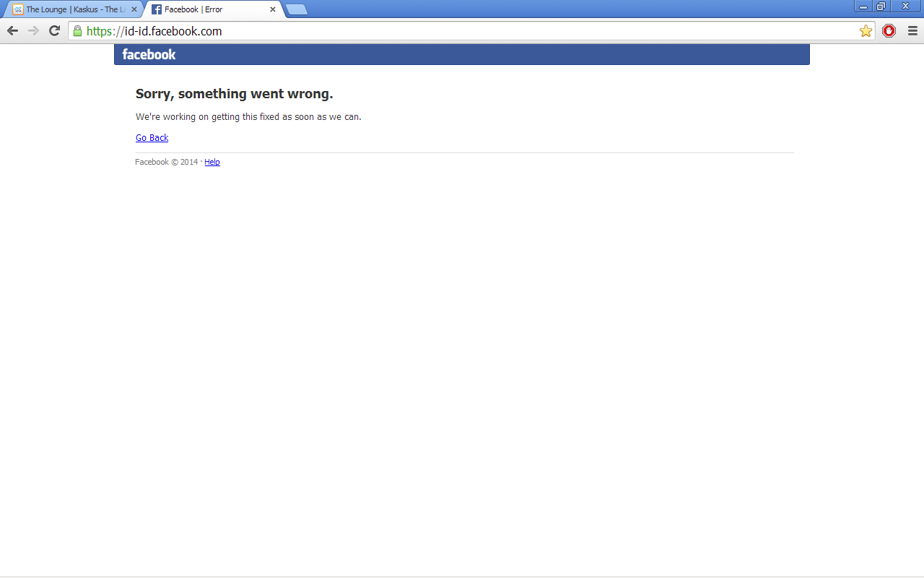
Task: Bookmark this page with the star icon
Action: [x=866, y=31]
